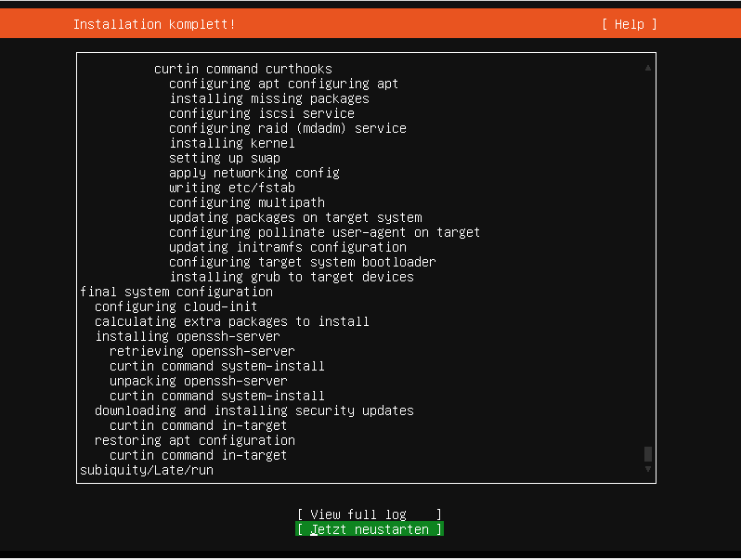Viewport: 741px width, 560px height.
Task: Open the View full log button
Action: (369, 514)
